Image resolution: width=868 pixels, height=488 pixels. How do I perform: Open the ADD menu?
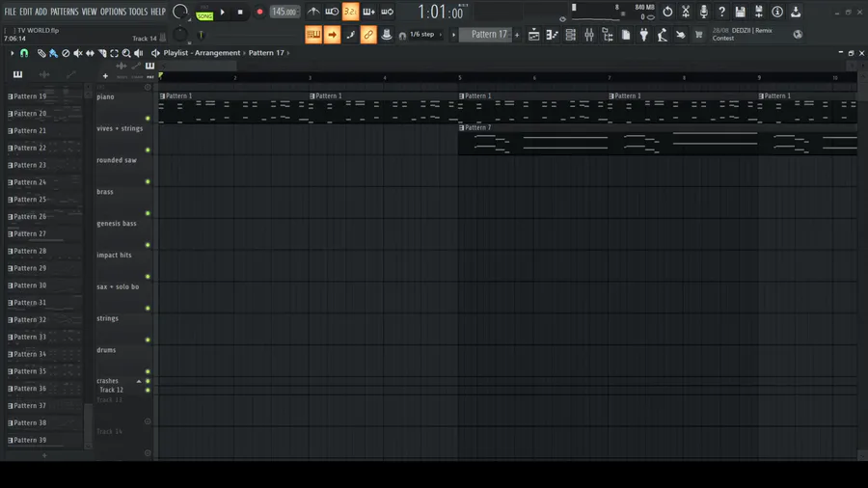tap(41, 12)
